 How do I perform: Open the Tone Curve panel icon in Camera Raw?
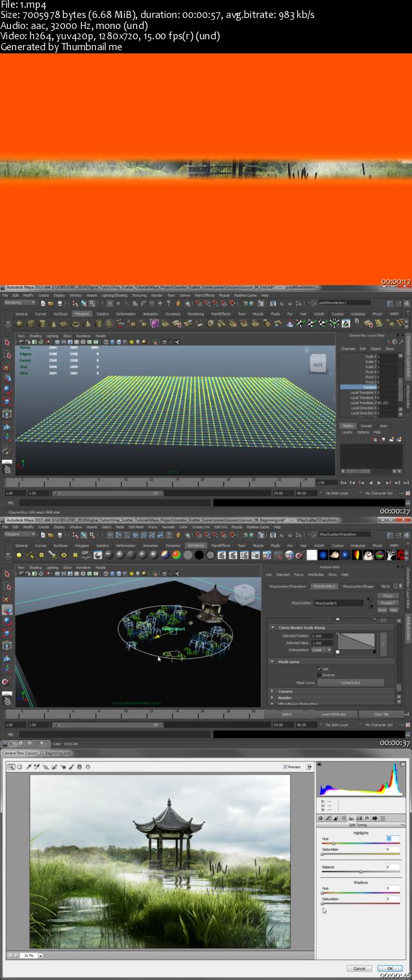(328, 818)
